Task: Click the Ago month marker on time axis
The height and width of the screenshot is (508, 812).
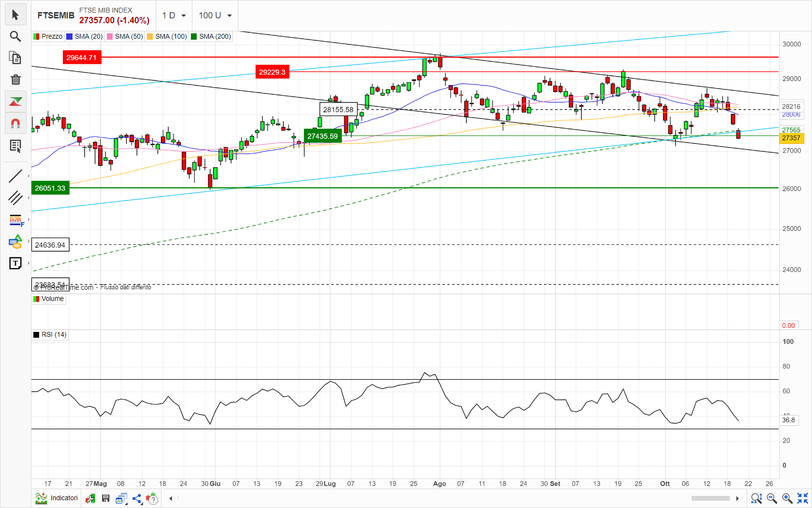Action: 439,483
